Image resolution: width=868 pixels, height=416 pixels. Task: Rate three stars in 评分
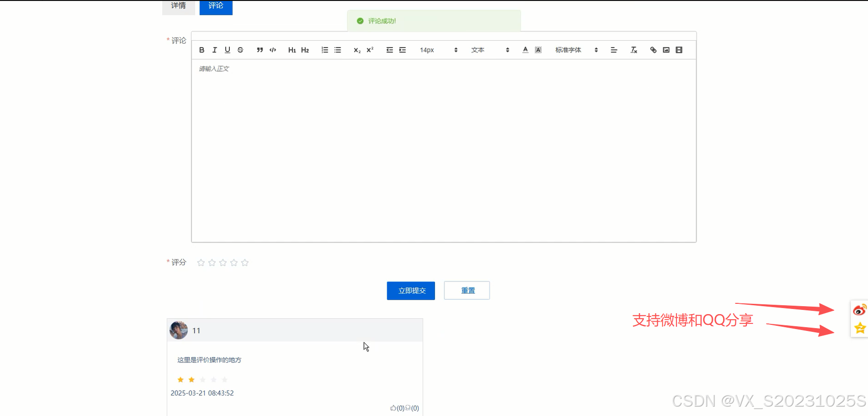click(223, 263)
